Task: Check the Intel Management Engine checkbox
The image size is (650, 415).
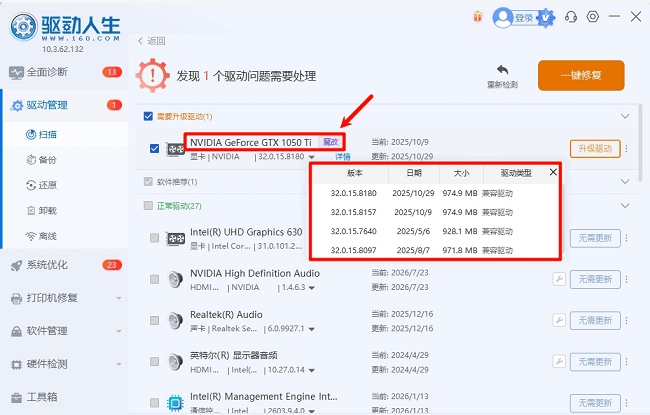Action: pyautogui.click(x=154, y=403)
